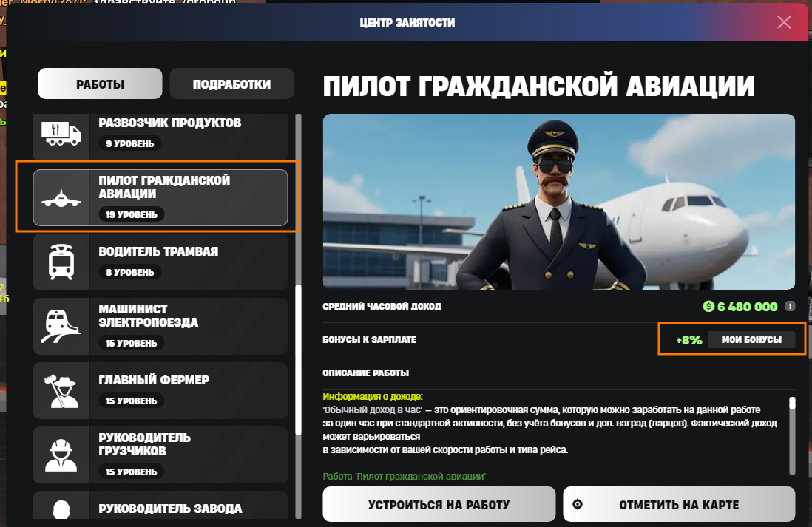The width and height of the screenshot is (812, 527).
Task: Click the pilot illustration image
Action: coord(559,201)
